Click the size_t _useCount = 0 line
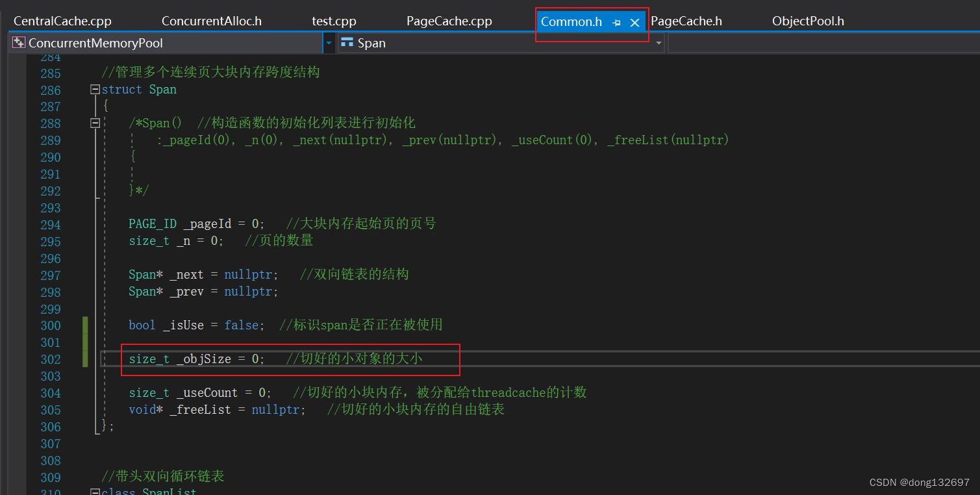This screenshot has width=980, height=495. (x=200, y=392)
